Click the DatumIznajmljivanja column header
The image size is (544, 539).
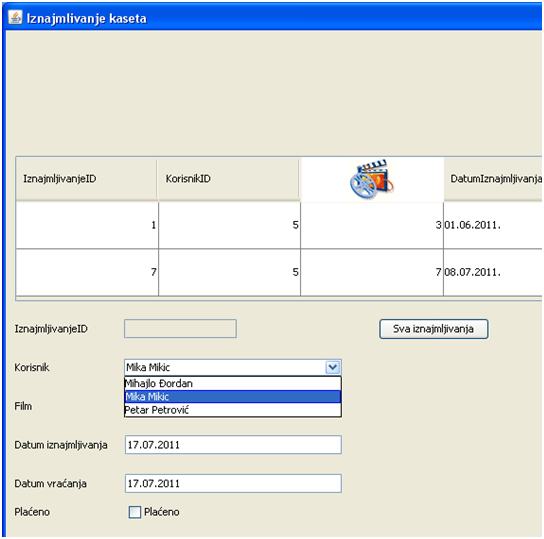click(x=493, y=179)
